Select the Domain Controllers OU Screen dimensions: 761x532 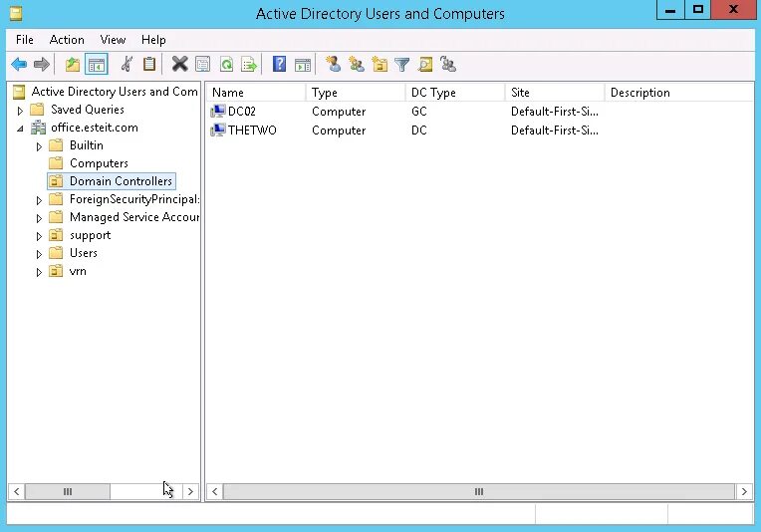pyautogui.click(x=121, y=181)
